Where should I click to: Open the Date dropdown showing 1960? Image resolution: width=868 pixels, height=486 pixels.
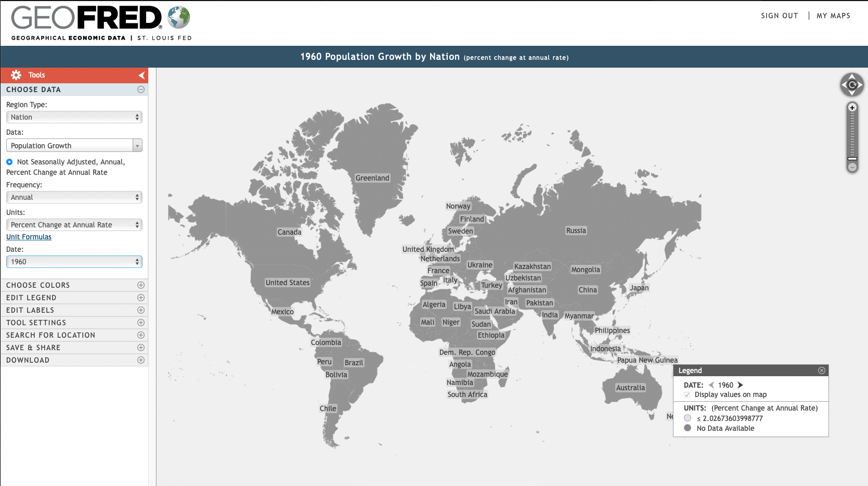click(x=74, y=262)
